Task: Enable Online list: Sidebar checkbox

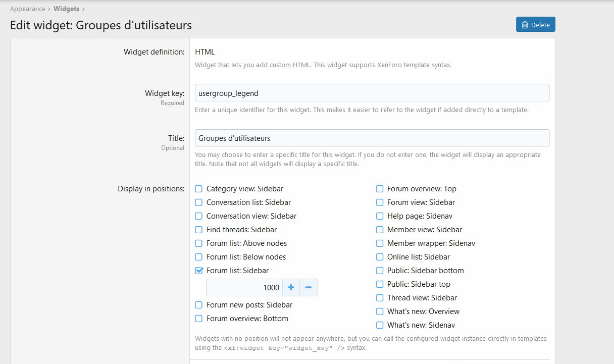Action: click(380, 257)
